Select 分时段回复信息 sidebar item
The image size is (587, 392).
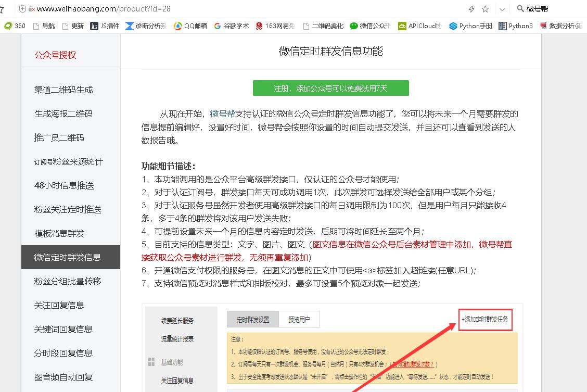(x=63, y=353)
